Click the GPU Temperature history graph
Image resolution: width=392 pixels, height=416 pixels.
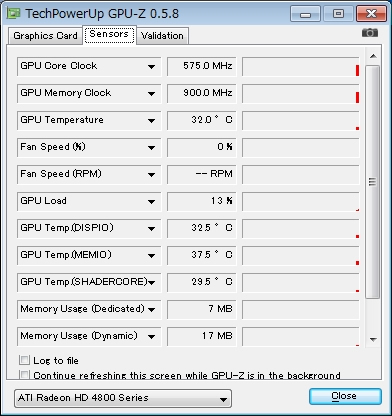pos(301,120)
